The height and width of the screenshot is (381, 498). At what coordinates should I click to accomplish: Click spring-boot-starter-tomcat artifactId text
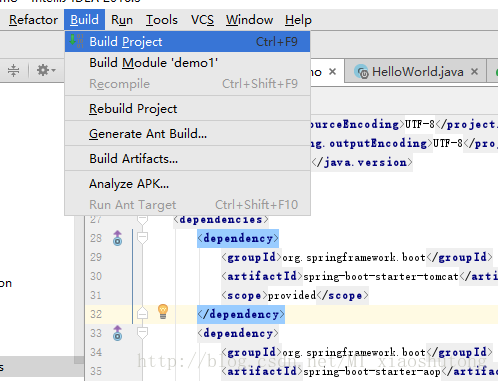click(381, 276)
